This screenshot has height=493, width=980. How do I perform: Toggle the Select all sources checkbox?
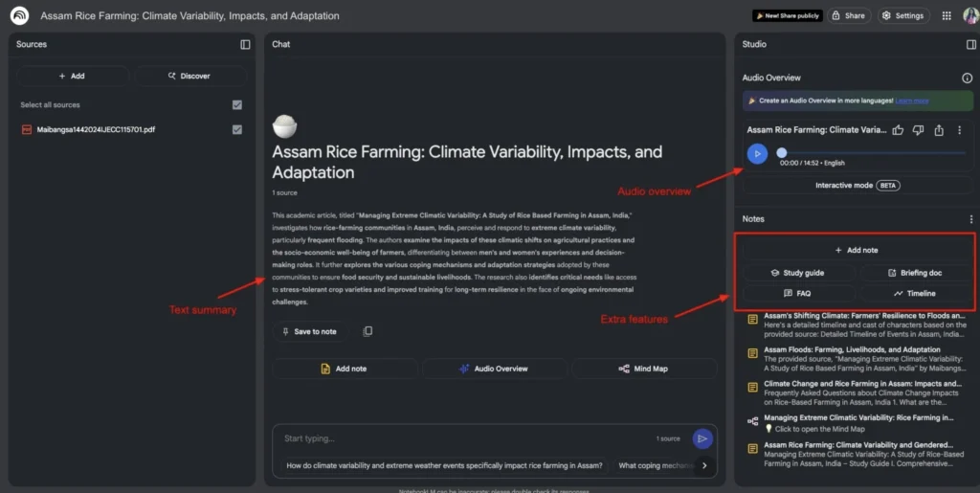[237, 105]
